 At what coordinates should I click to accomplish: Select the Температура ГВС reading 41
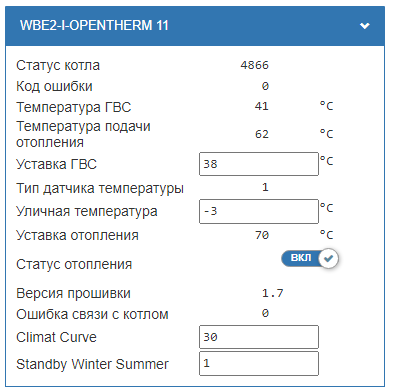[262, 106]
